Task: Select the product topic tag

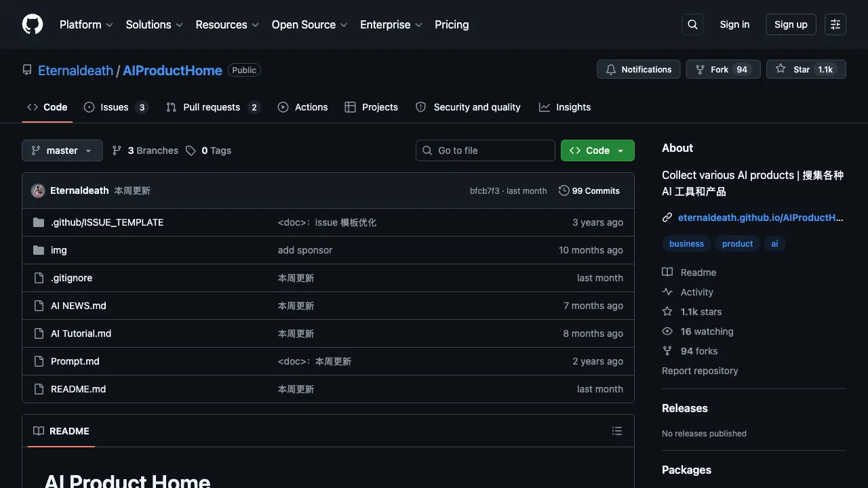Action: click(x=738, y=244)
